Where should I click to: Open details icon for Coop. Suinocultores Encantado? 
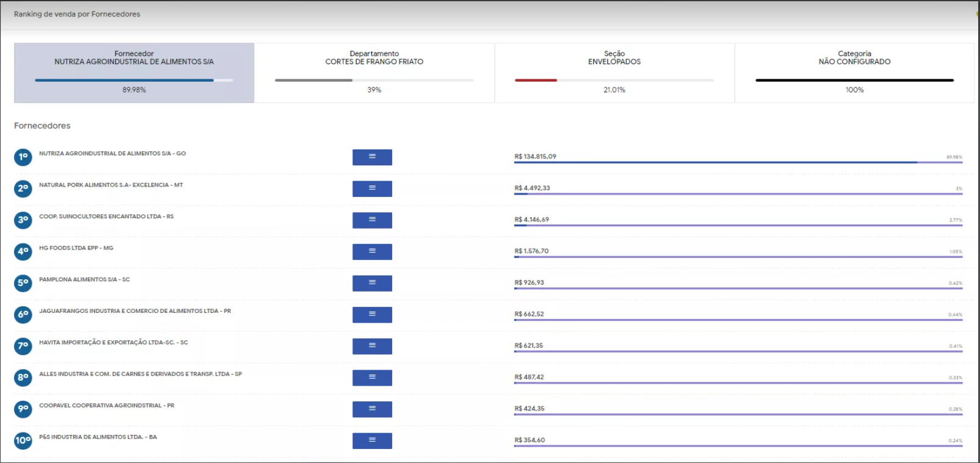coord(372,220)
